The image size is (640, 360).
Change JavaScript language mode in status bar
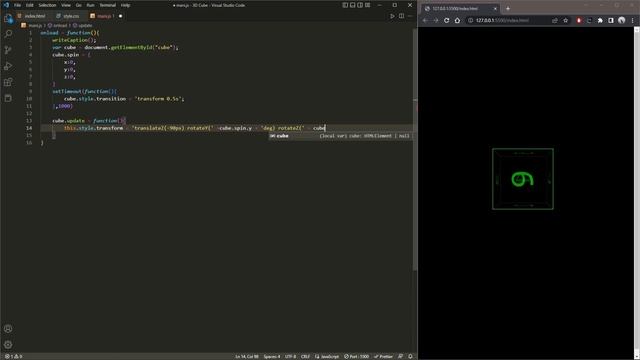click(327, 356)
